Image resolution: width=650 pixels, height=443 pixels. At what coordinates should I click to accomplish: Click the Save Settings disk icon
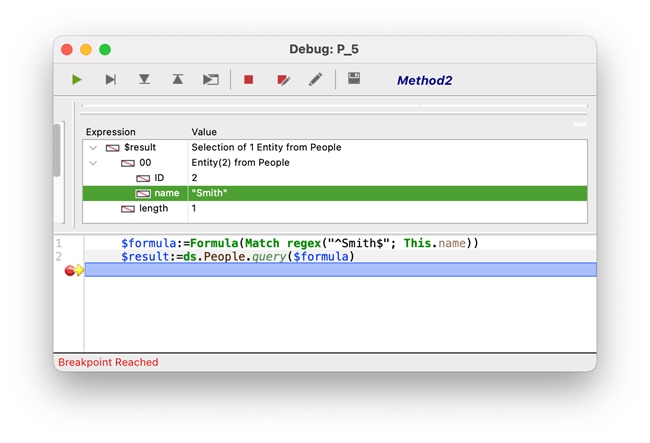[354, 78]
